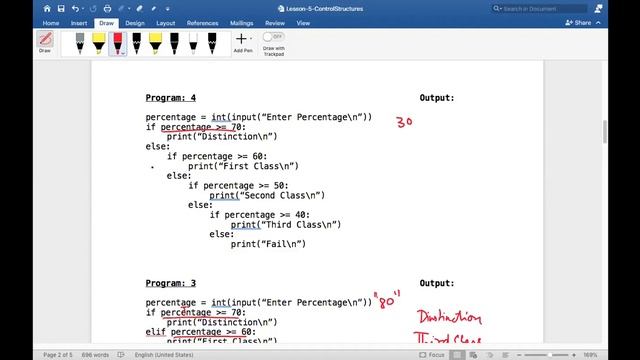Click the vertical scrollbar thumb

pyautogui.click(x=604, y=131)
